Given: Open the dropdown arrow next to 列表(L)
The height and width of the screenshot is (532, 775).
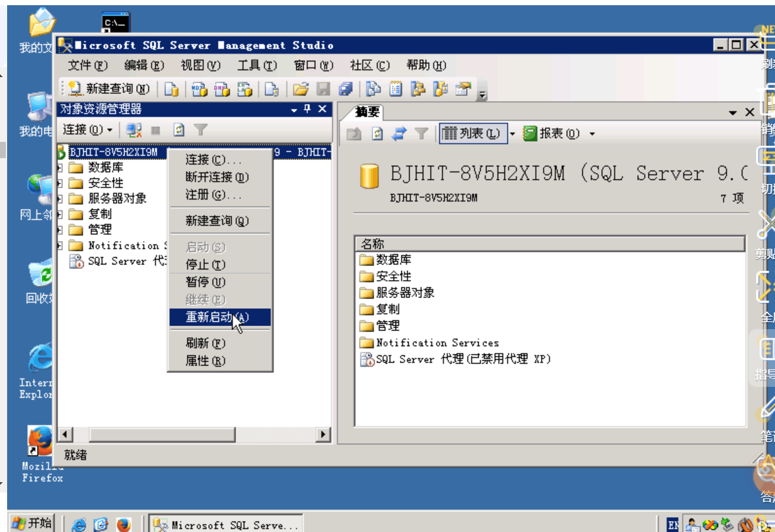Looking at the screenshot, I should (512, 134).
